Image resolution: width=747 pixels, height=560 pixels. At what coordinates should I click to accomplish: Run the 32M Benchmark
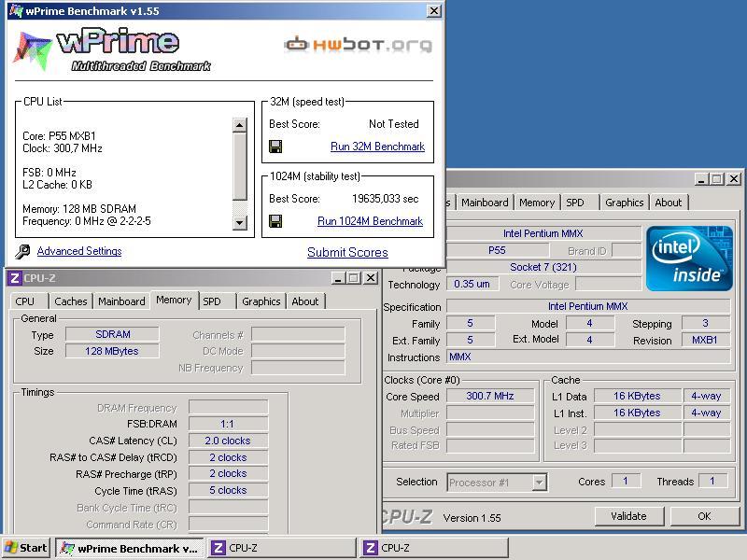click(x=377, y=147)
